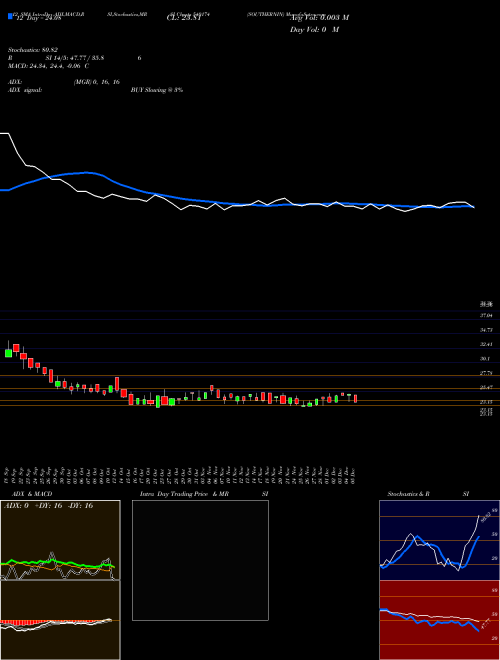Click the 25.47 price axis label

point(487,387)
